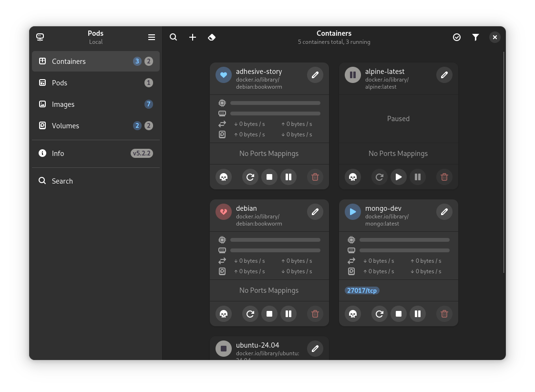This screenshot has width=535, height=392.
Task: Delete the debian container
Action: point(315,313)
